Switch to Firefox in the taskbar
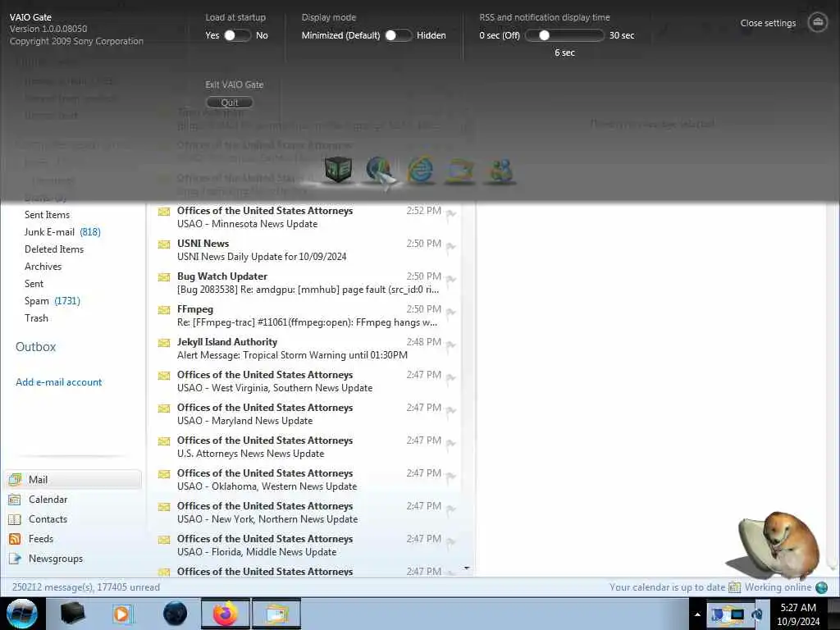 [x=226, y=614]
